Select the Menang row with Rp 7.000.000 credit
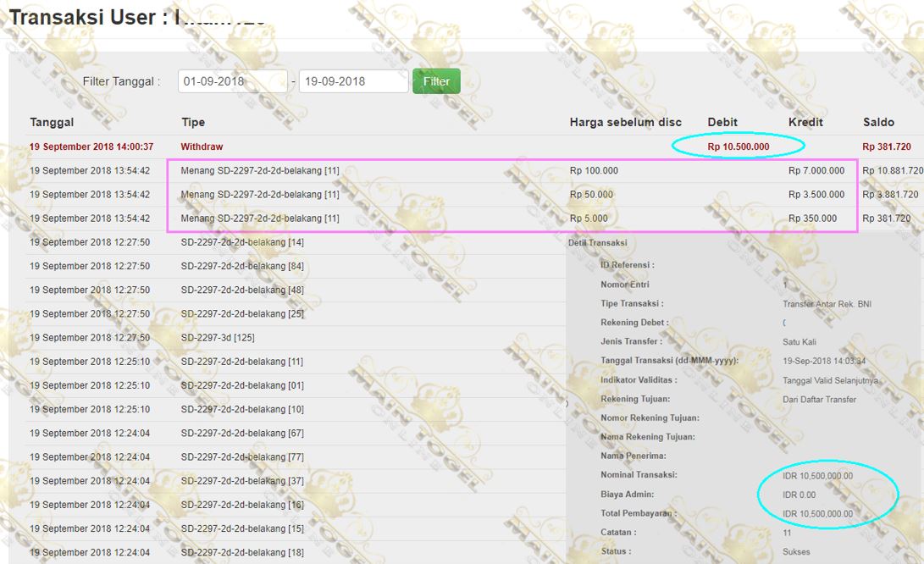 [x=259, y=170]
